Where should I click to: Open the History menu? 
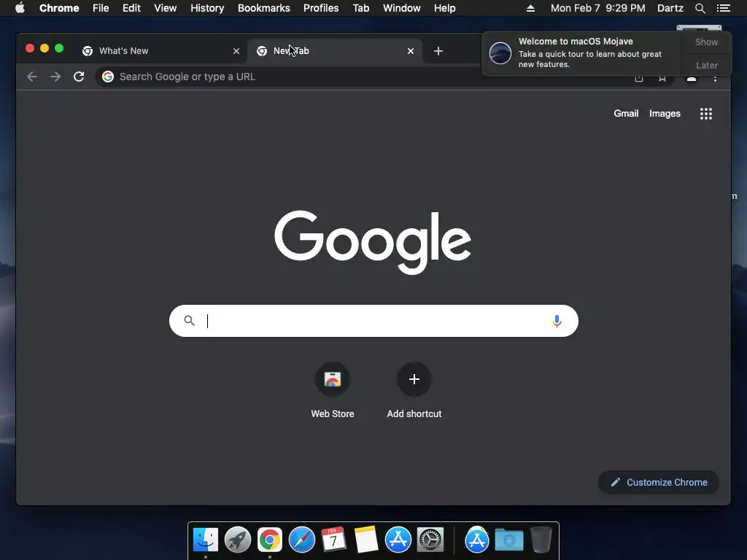click(207, 8)
